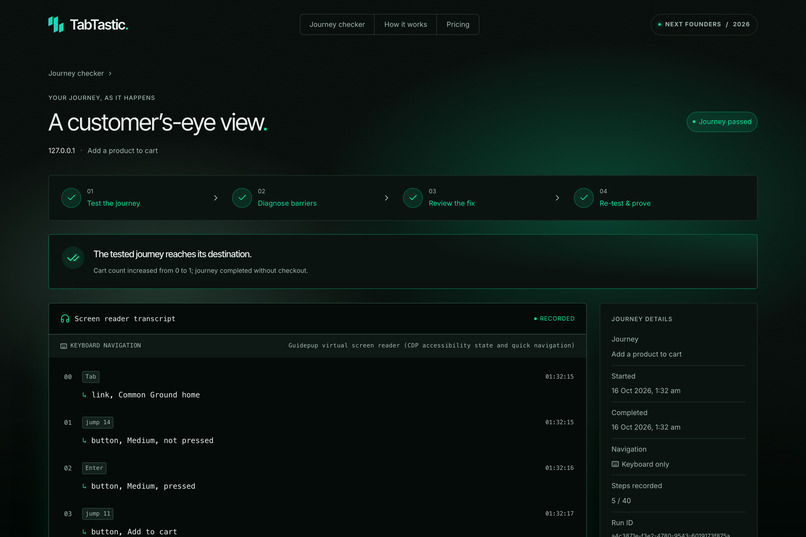The height and width of the screenshot is (537, 806).
Task: Click the Steps recorded value '5 / 40'
Action: tap(621, 501)
